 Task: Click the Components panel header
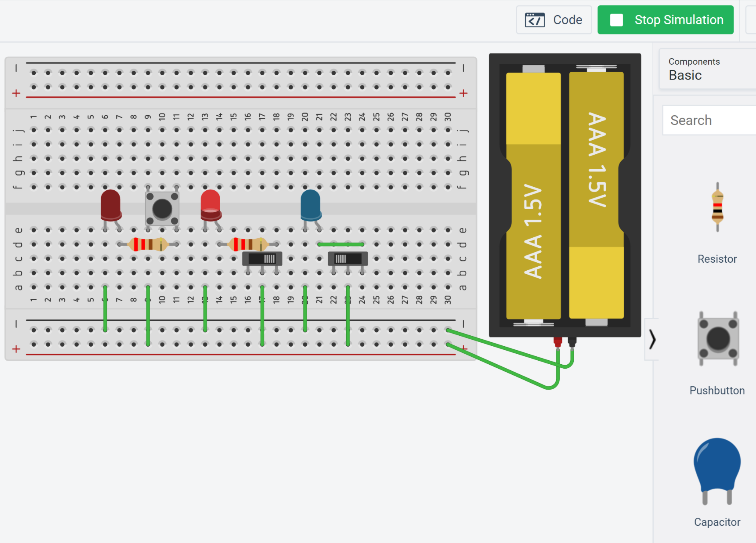point(694,61)
